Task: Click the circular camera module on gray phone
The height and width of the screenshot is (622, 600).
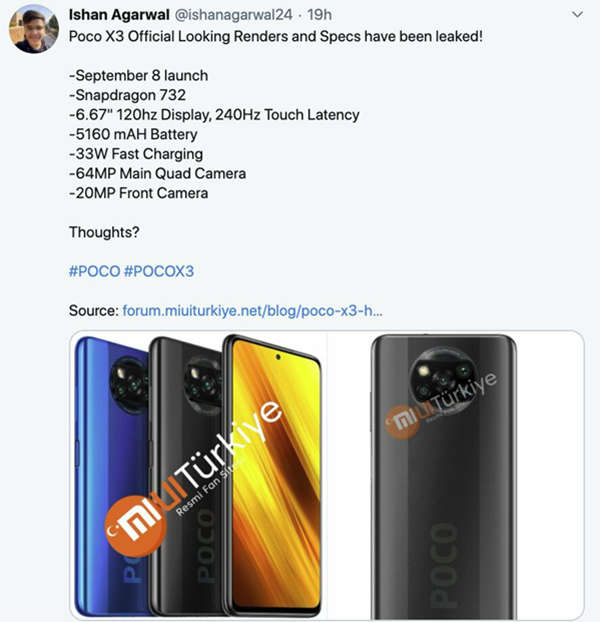Action: coord(442,377)
